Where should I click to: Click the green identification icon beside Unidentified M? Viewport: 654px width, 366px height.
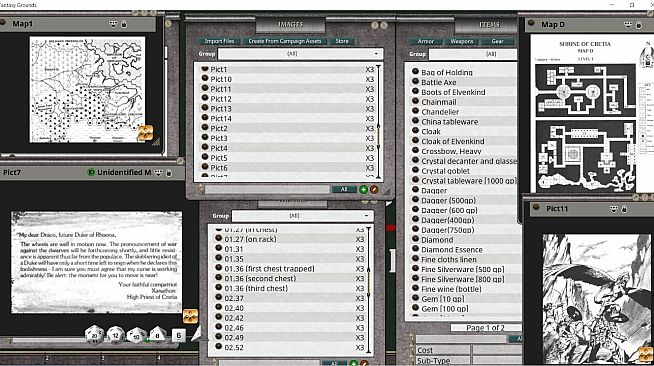(91, 172)
